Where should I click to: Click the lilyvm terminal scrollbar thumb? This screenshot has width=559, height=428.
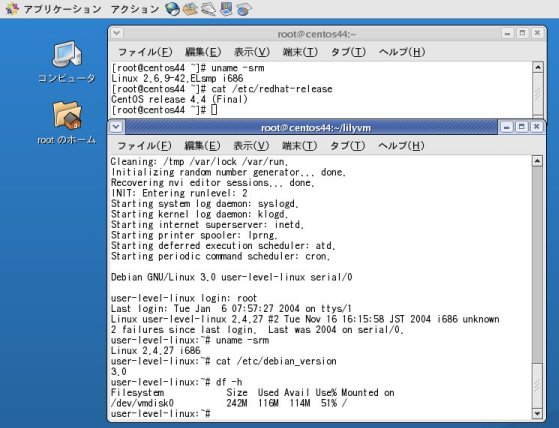537,385
